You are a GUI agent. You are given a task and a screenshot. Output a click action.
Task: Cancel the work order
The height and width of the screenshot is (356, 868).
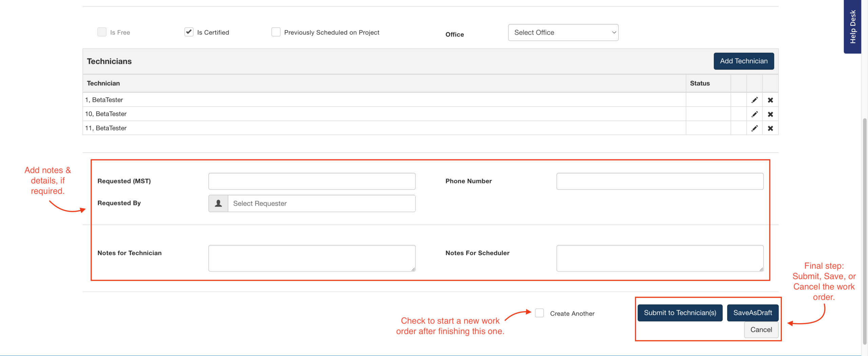(x=761, y=330)
